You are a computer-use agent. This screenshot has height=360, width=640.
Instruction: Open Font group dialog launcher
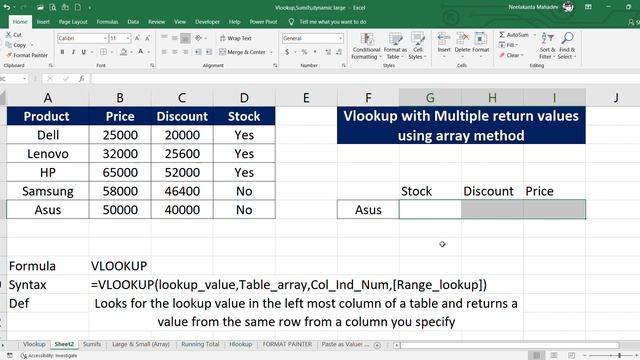(x=152, y=65)
